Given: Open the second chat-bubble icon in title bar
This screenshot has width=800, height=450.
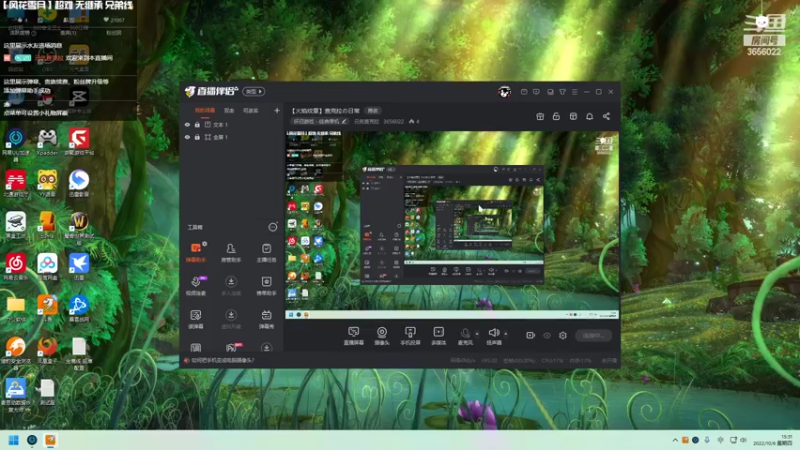Looking at the screenshot, I should (536, 92).
